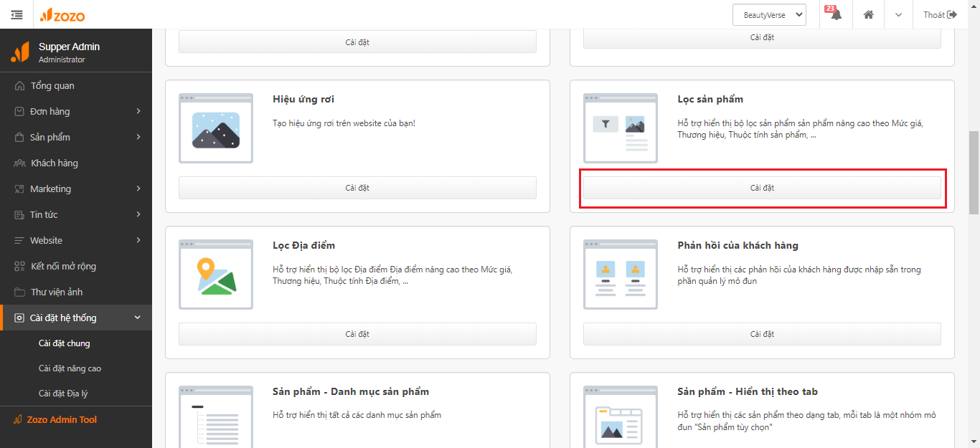Click the Cài đặt hệ thống gear icon
This screenshot has height=448, width=980.
[19, 318]
